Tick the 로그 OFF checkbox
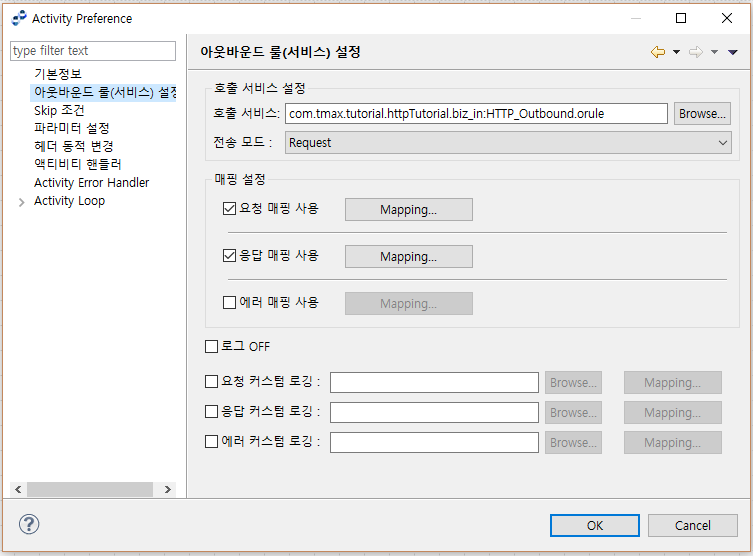The height and width of the screenshot is (556, 753). (211, 347)
